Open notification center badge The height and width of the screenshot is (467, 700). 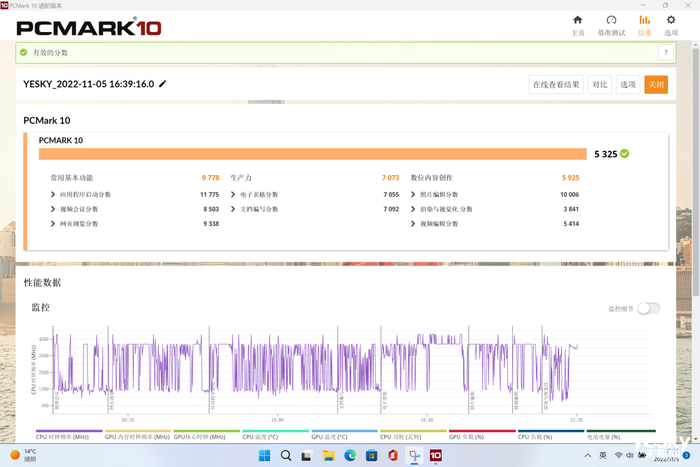coord(687,455)
